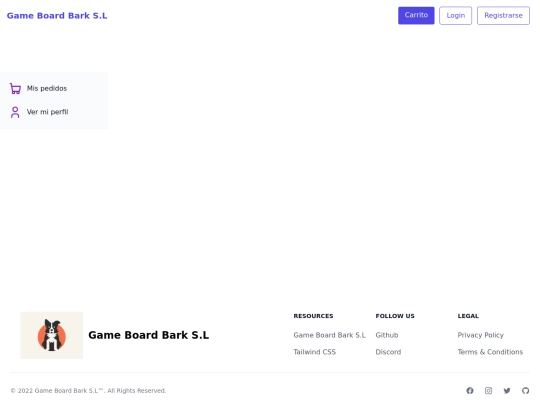Click the dog logo image in footer
This screenshot has width=540, height=405.
52,335
